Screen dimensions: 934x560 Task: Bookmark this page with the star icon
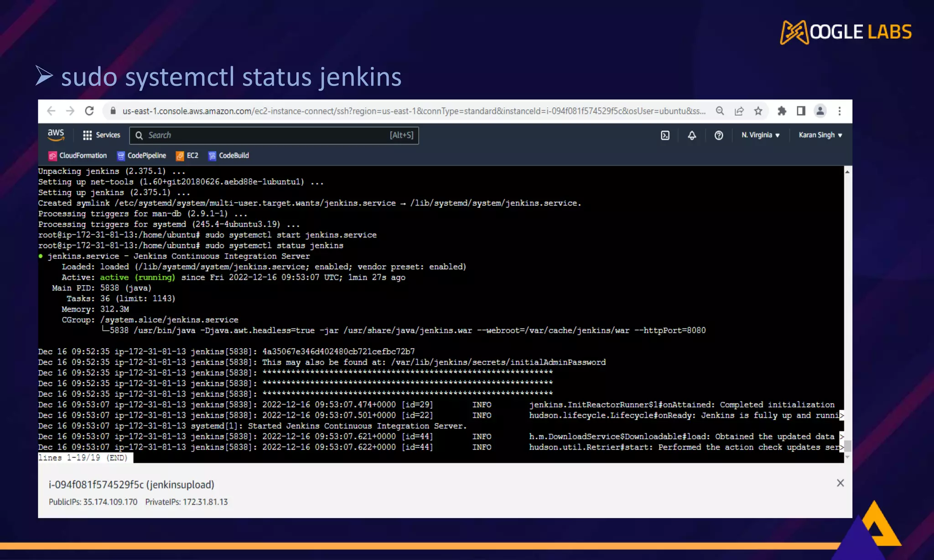click(758, 111)
